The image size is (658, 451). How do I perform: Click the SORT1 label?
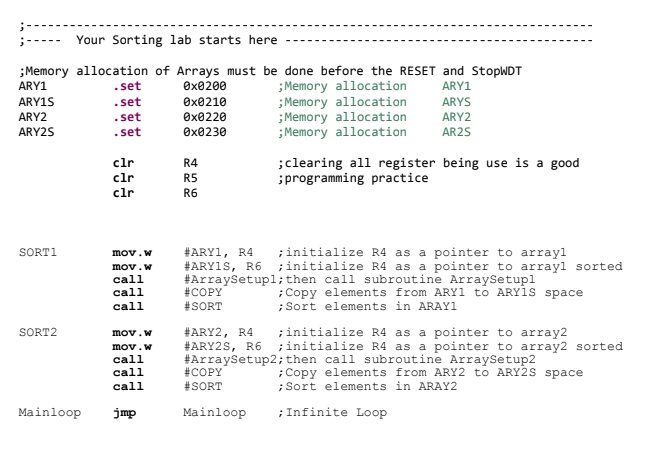pyautogui.click(x=38, y=253)
